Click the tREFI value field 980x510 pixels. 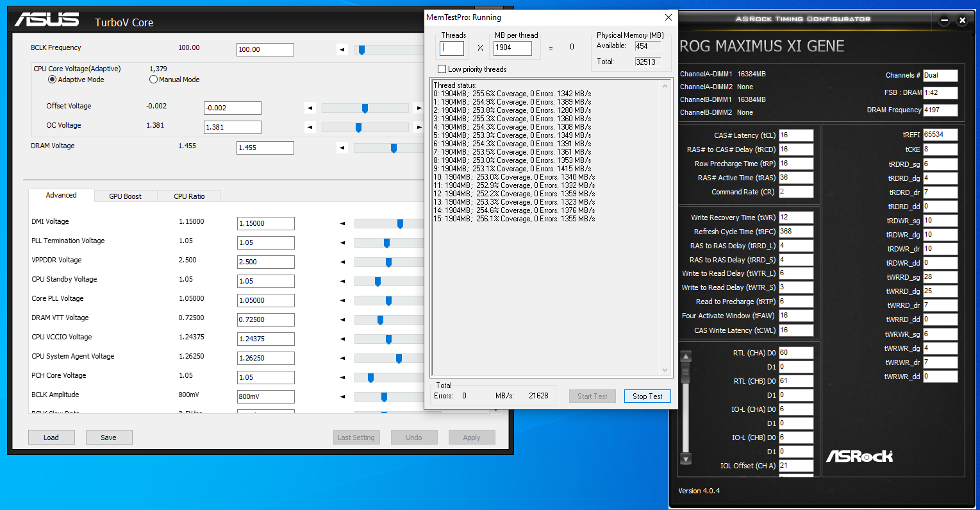pos(940,135)
